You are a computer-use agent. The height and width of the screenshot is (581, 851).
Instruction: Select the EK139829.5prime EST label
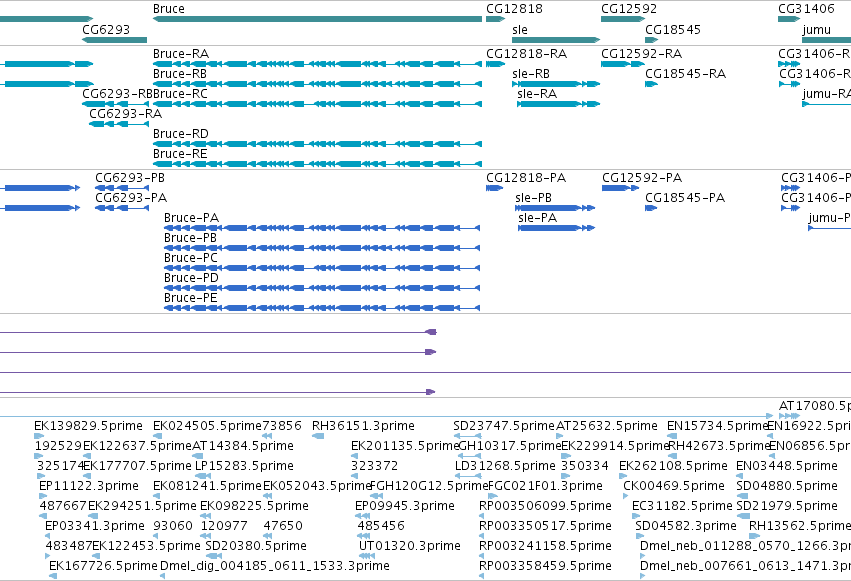(88, 426)
